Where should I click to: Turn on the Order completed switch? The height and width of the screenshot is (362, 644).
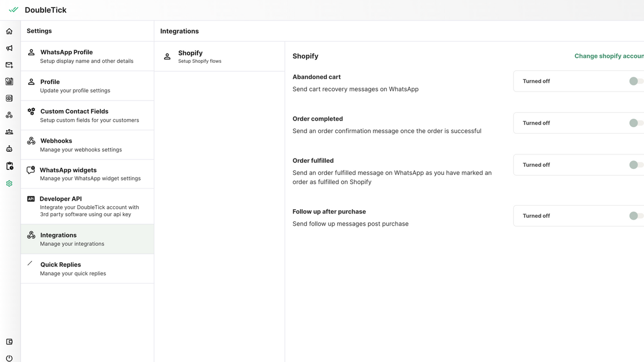click(x=635, y=123)
